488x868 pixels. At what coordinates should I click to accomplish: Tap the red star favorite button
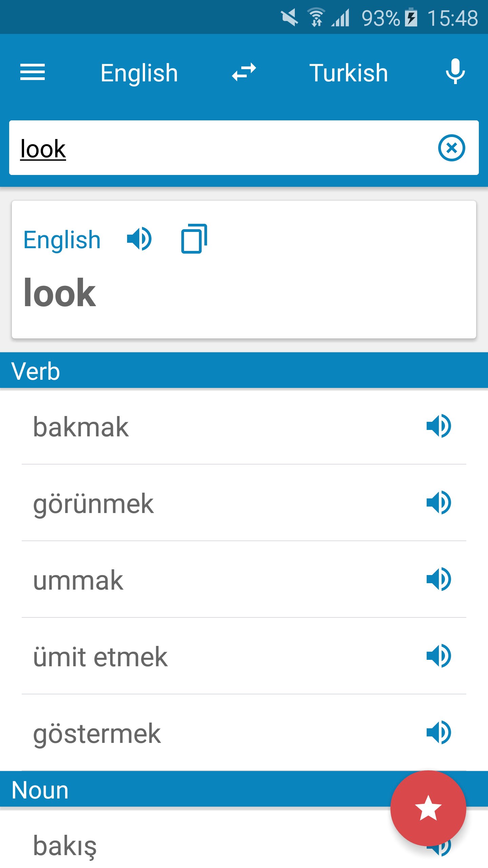point(428,809)
